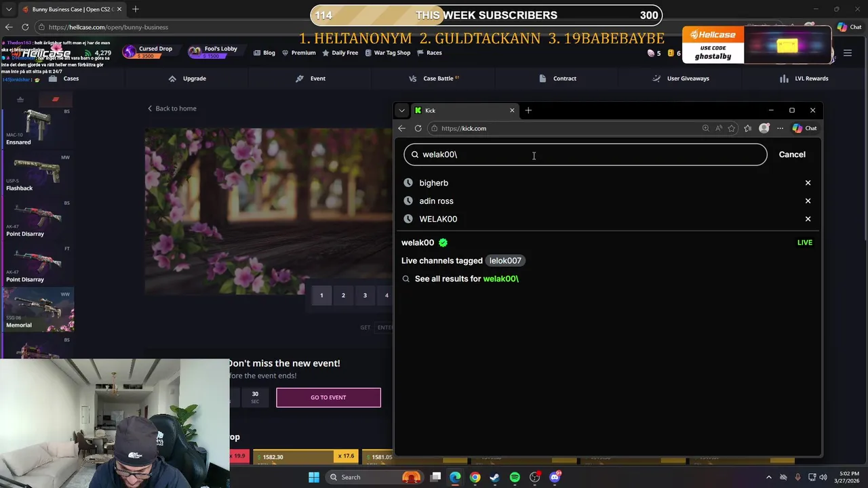868x488 pixels.
Task: Open User Giveaways on Hellcase
Action: (681, 79)
